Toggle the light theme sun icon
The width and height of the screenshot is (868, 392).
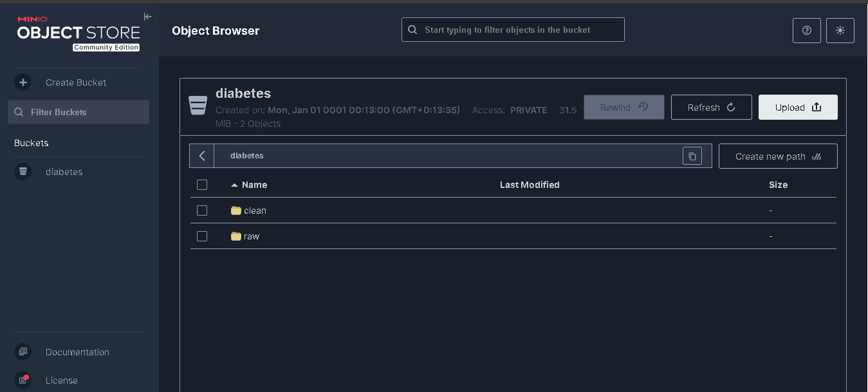(840, 30)
